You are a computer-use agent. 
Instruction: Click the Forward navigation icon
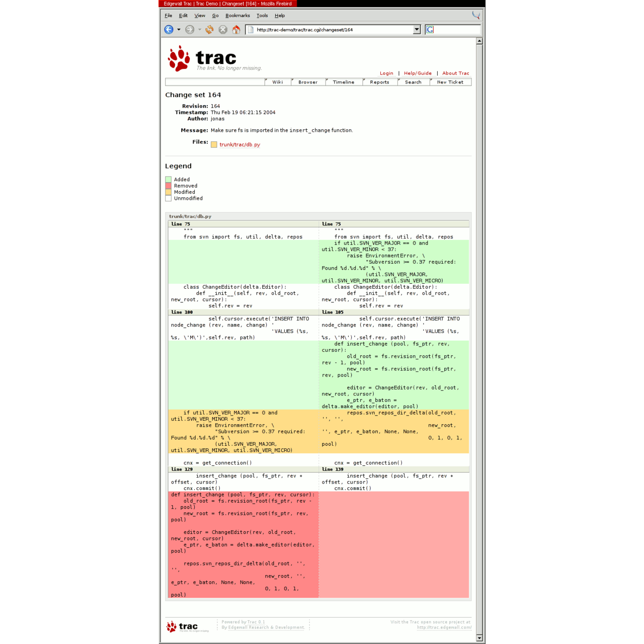tap(190, 29)
